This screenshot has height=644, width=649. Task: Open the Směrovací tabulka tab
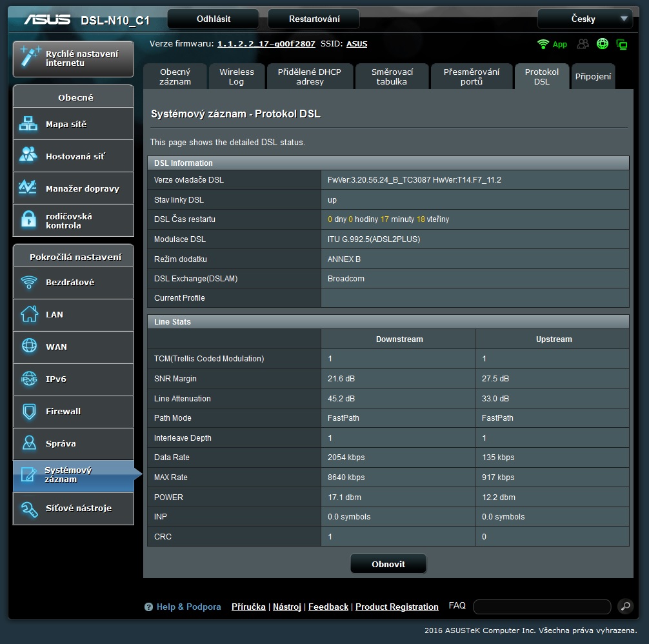[392, 77]
